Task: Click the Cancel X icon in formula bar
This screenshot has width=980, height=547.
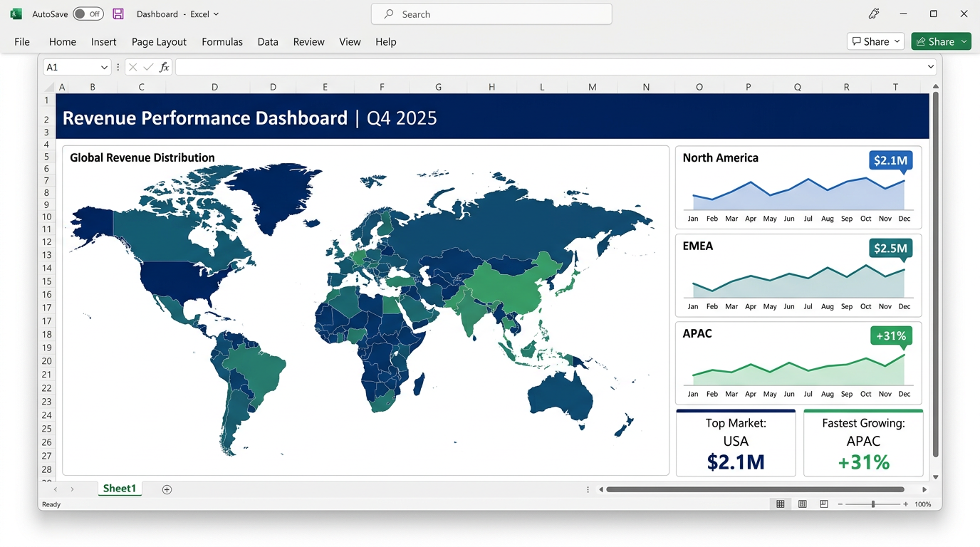Action: click(132, 67)
